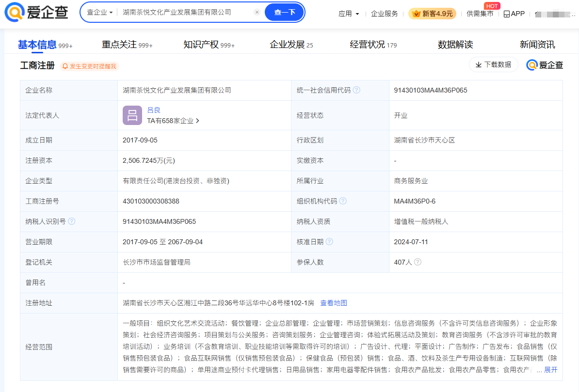Image resolution: width=579 pixels, height=392 pixels.
Task: Click the 下载数据 button
Action: (493, 64)
